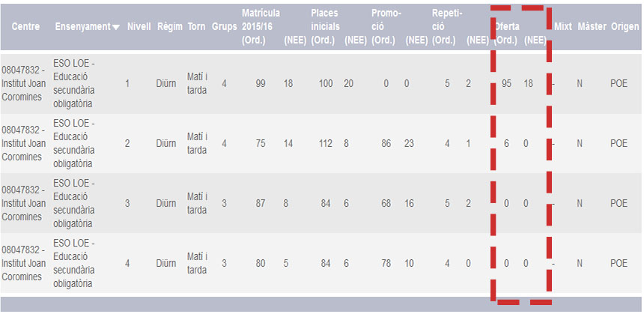Sort by the Grups column header
The image size is (644, 314).
click(224, 27)
